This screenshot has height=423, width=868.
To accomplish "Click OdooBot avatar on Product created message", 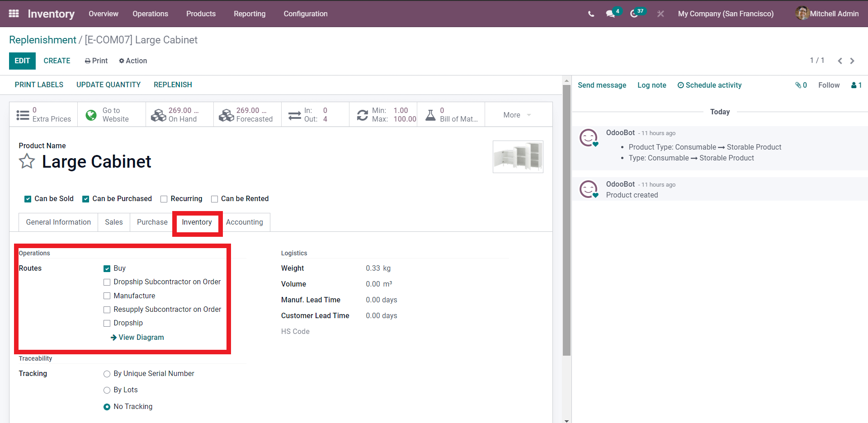I will point(589,189).
